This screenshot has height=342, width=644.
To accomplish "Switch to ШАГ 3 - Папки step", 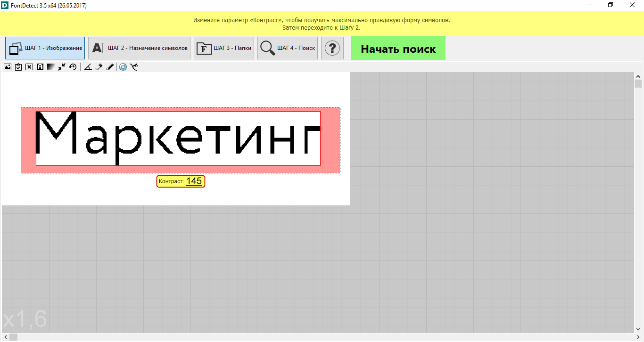I will (224, 48).
